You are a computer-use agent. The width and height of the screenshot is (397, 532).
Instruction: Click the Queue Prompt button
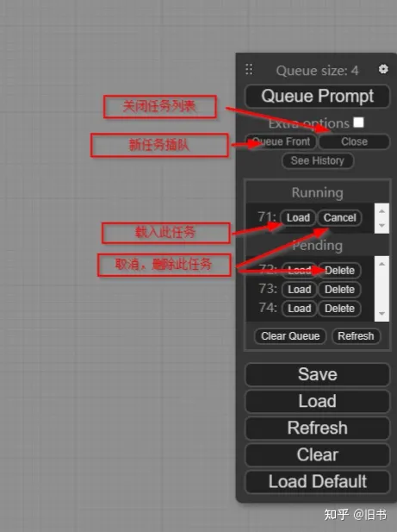tap(317, 96)
